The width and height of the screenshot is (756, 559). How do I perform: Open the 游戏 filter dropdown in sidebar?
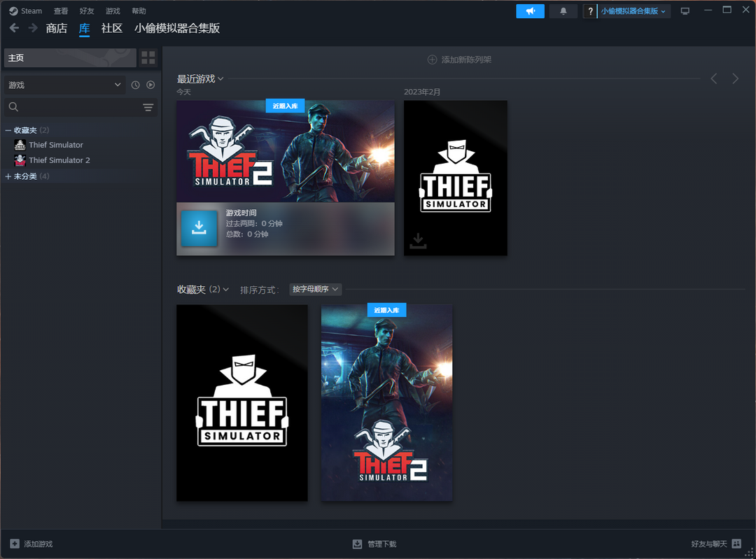[x=64, y=85]
